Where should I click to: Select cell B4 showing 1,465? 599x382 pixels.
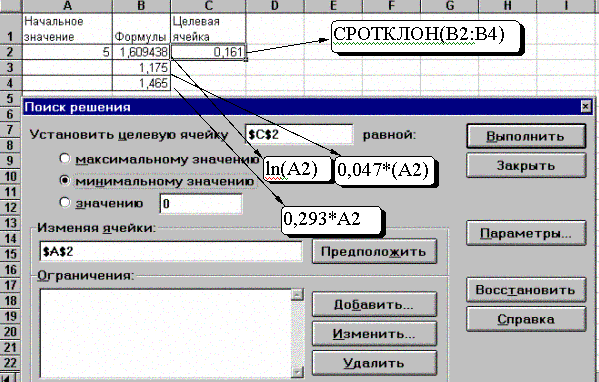click(141, 83)
